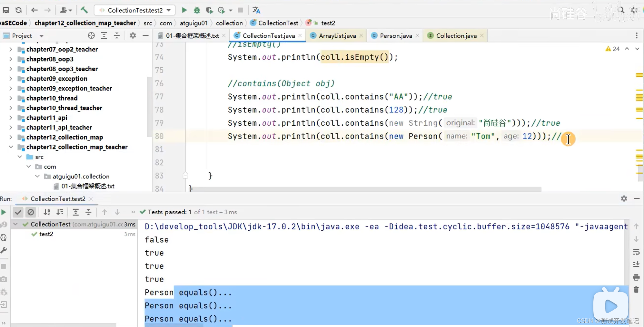This screenshot has height=327, width=644.
Task: Toggle Show Ignored tests button
Action: (x=31, y=212)
